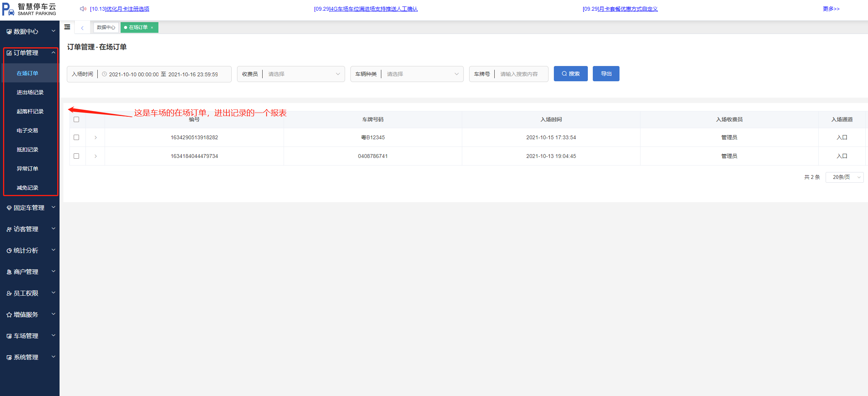Click the 访客管理 people icon
Screen dimensions: 868x396
pos(9,229)
